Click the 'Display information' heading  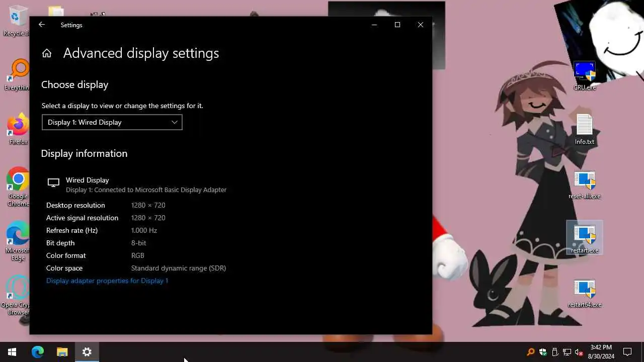[x=84, y=153]
